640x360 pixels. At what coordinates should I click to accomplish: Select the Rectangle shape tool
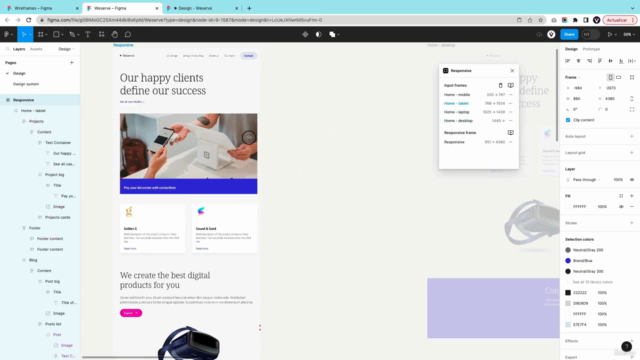click(x=56, y=35)
